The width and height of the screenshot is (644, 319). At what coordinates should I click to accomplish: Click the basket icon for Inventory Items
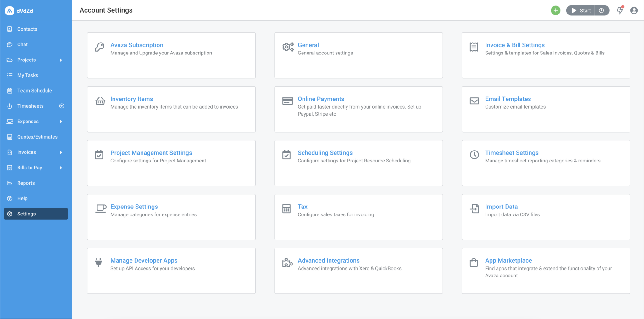(100, 101)
